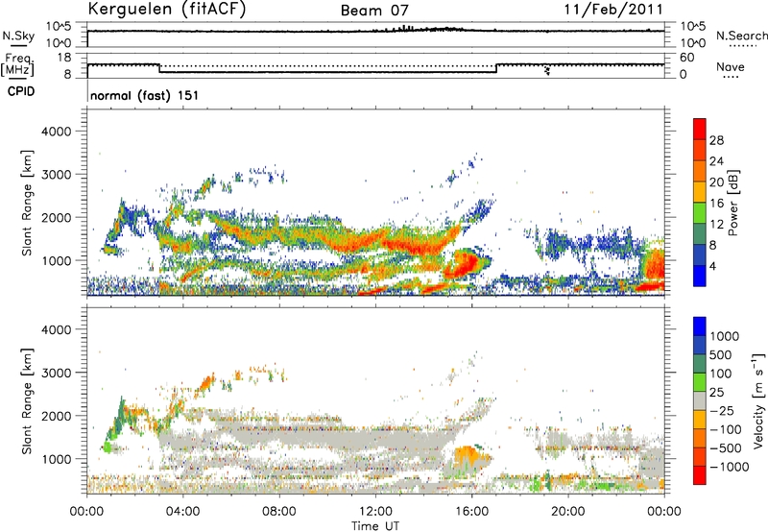Click the 'CPID' row label

click(x=21, y=91)
